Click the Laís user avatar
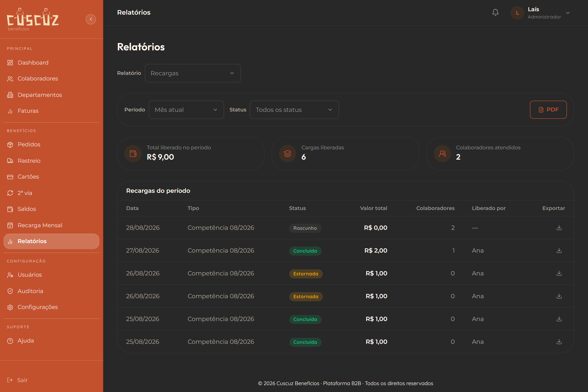 [x=517, y=13]
